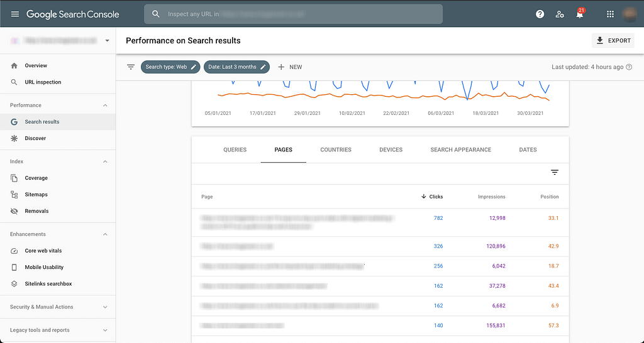Click the Google G Search results icon

point(14,122)
